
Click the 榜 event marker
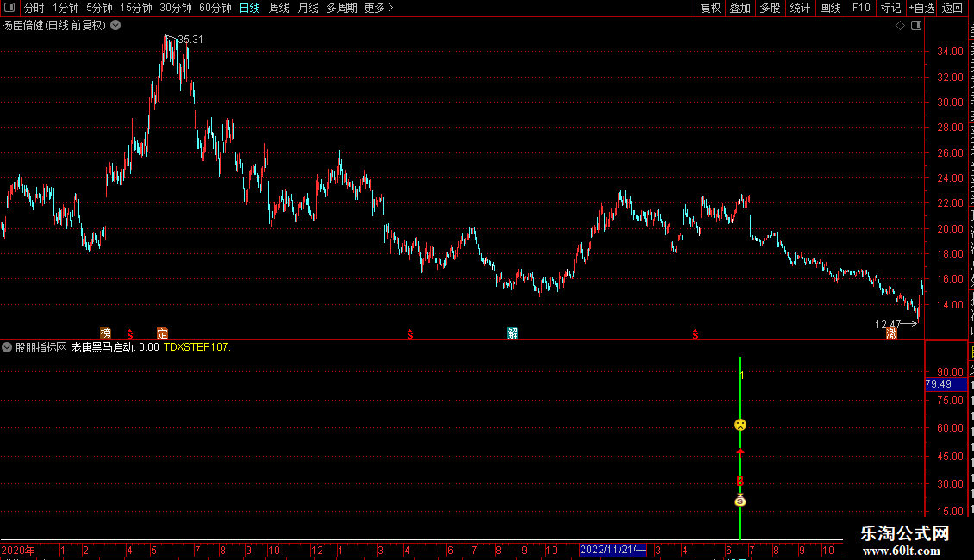point(106,333)
